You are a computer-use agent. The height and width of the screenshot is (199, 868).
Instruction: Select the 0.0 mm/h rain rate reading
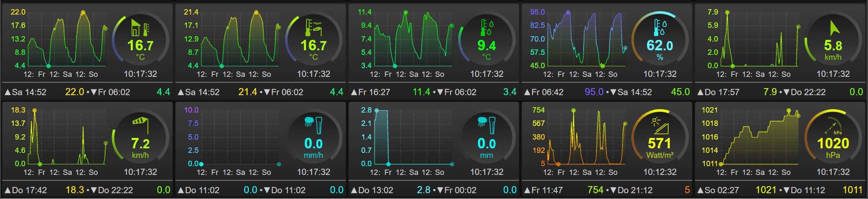coord(313,143)
